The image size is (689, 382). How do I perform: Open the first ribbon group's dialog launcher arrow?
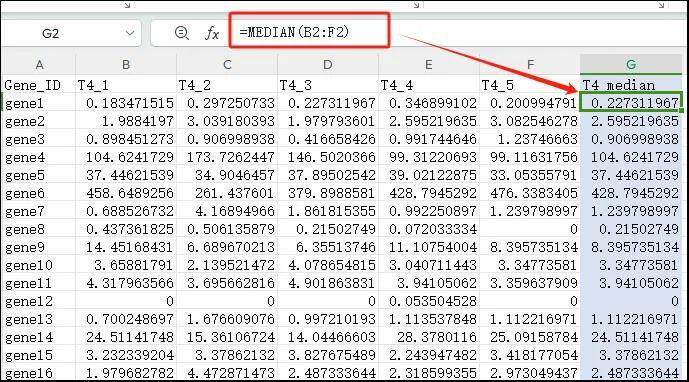(x=127, y=5)
